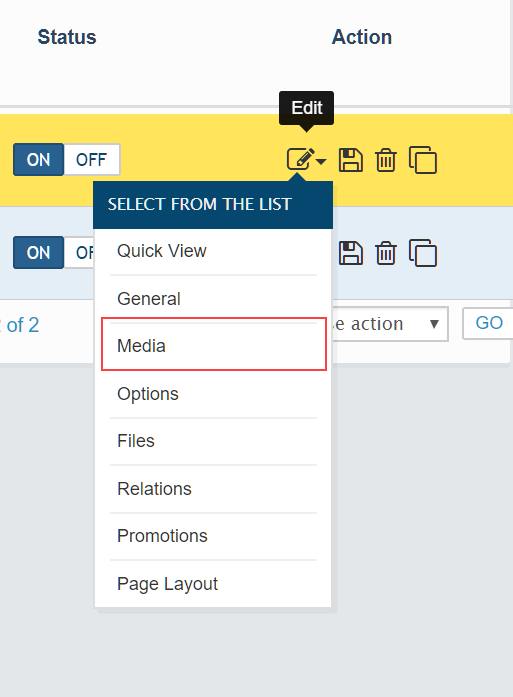Click trash icon in second blue row
Image resolution: width=513 pixels, height=697 pixels.
coord(385,253)
